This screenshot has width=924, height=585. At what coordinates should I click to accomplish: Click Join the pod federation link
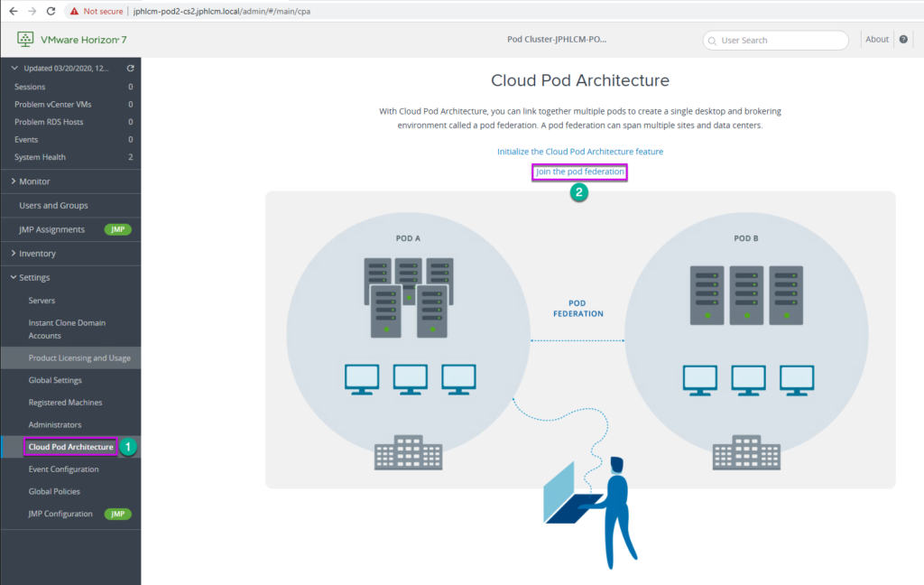(580, 172)
